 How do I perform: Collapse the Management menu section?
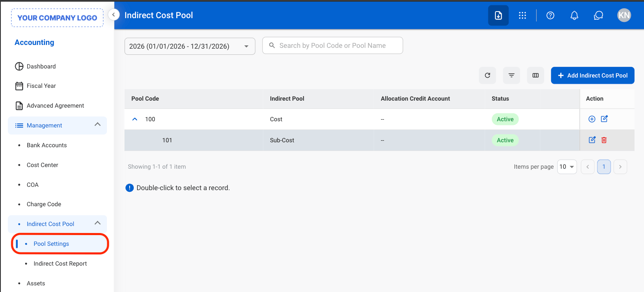pyautogui.click(x=97, y=124)
